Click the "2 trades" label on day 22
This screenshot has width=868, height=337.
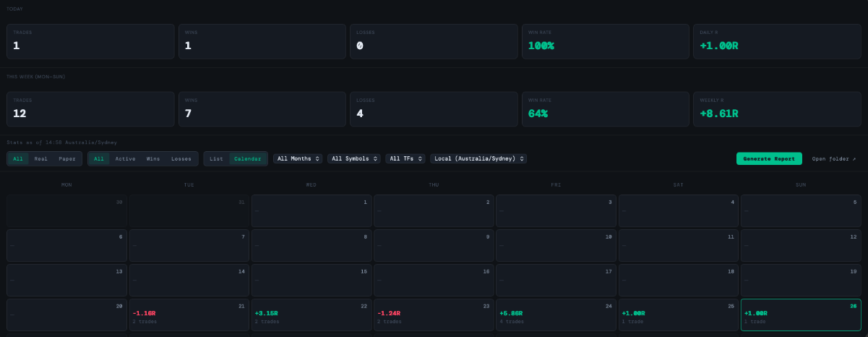pyautogui.click(x=267, y=321)
